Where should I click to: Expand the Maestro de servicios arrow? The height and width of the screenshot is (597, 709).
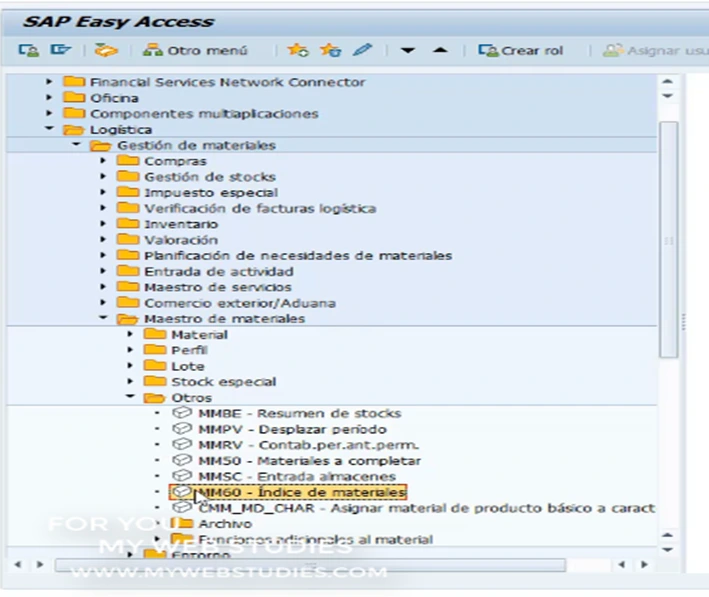pyautogui.click(x=103, y=287)
